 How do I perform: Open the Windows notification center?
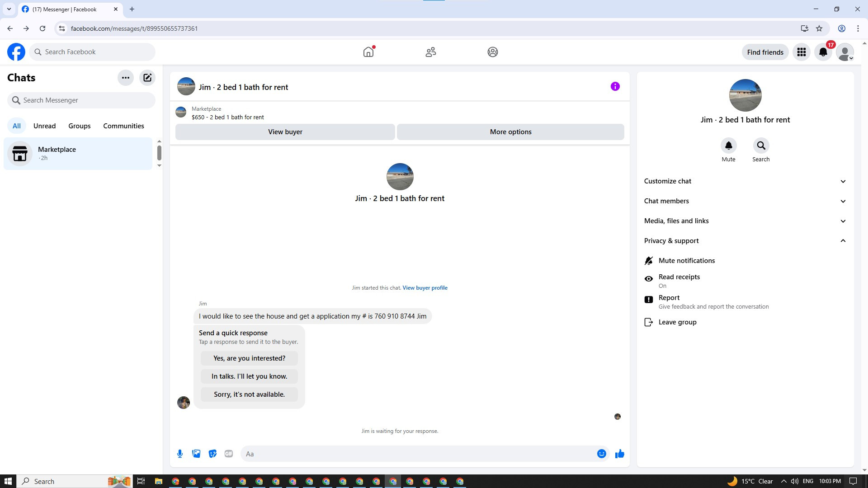853,481
